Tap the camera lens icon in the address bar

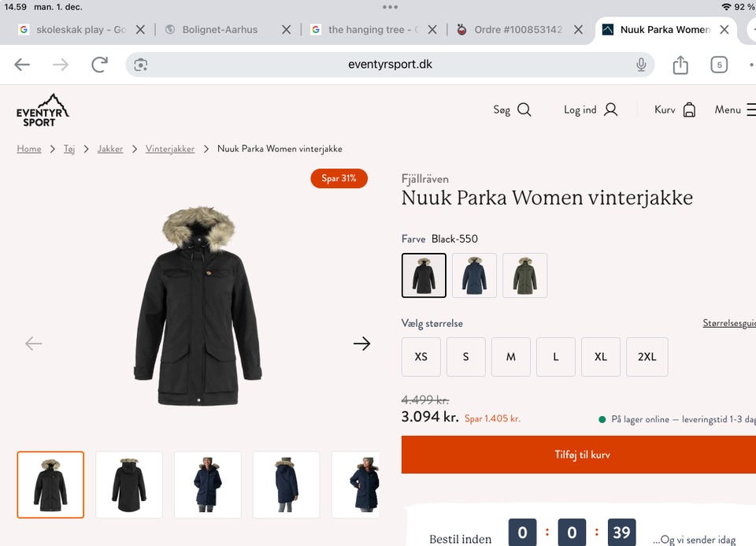[141, 65]
